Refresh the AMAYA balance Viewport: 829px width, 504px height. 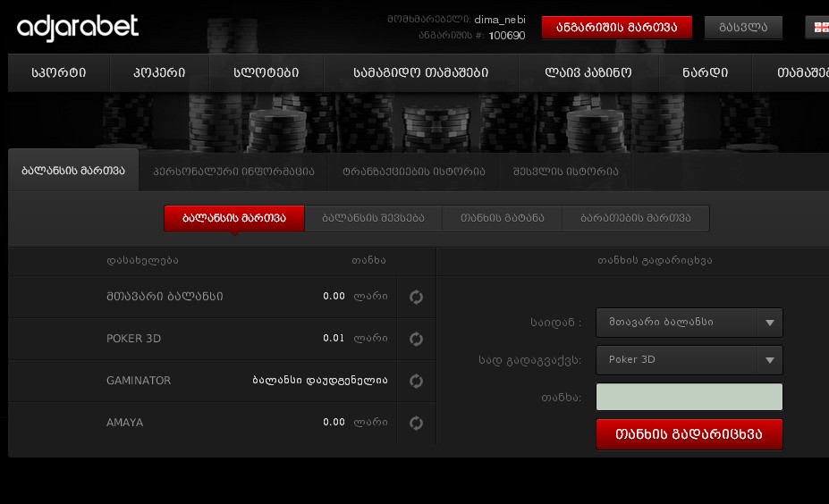point(416,423)
